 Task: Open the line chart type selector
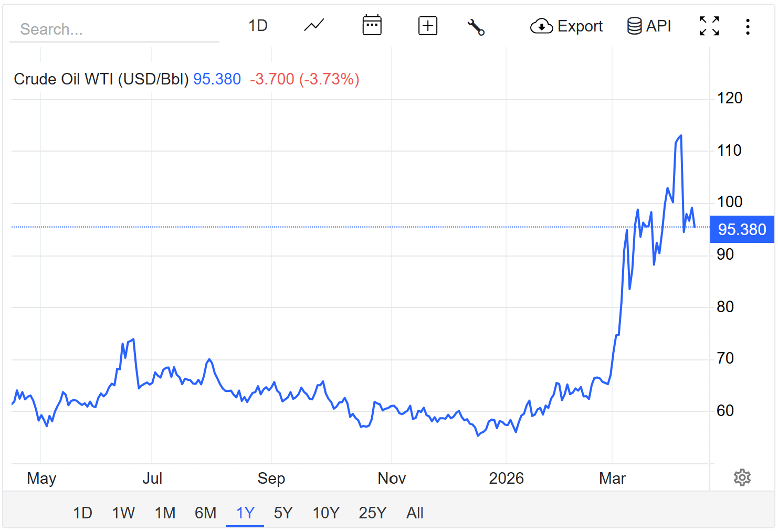[314, 25]
